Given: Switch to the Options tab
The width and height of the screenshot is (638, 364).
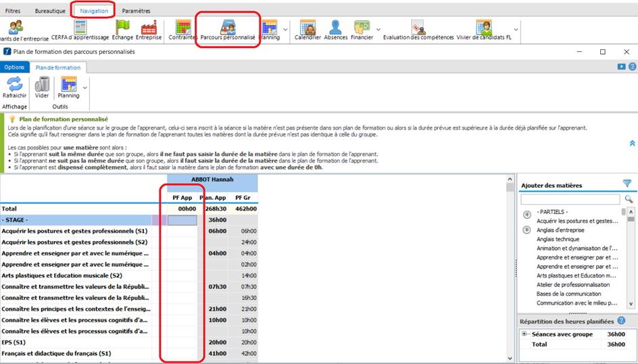Looking at the screenshot, I should 14,68.
